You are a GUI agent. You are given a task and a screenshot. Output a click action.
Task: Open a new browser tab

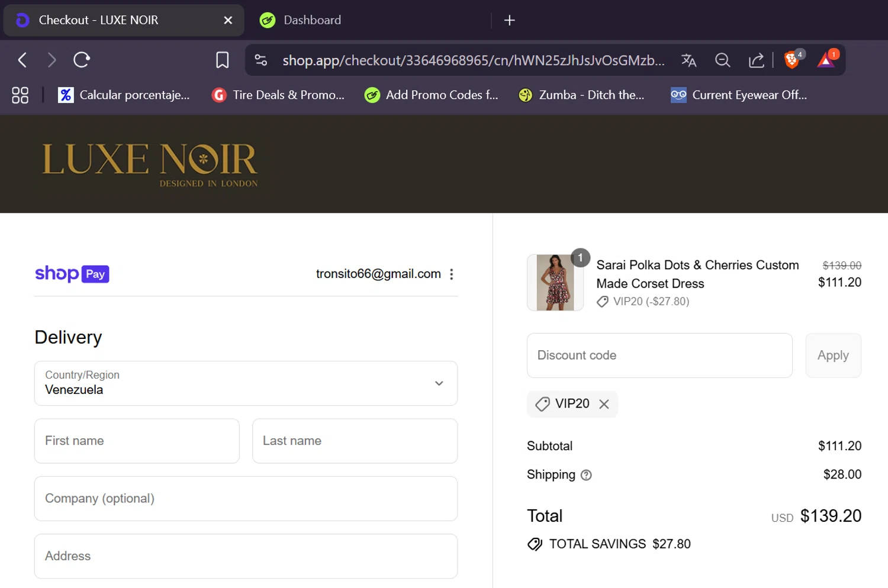(509, 20)
